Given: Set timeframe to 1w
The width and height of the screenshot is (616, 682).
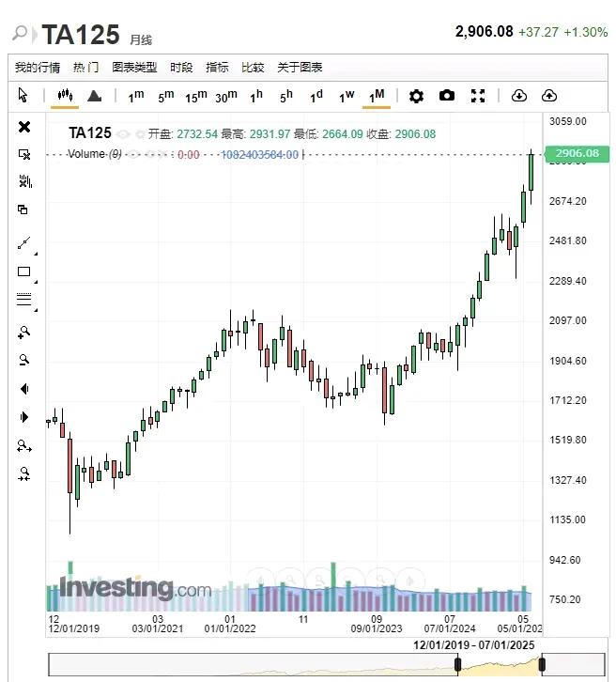Looking at the screenshot, I should [346, 96].
